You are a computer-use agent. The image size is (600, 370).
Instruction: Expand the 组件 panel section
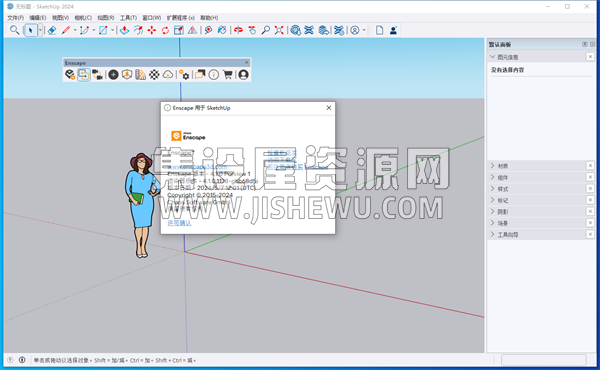tap(492, 177)
